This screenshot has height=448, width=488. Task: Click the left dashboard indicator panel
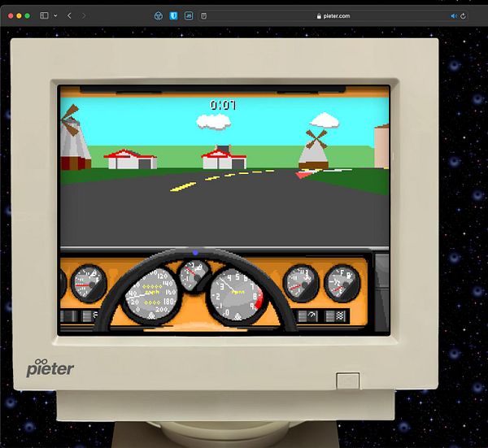point(80,316)
